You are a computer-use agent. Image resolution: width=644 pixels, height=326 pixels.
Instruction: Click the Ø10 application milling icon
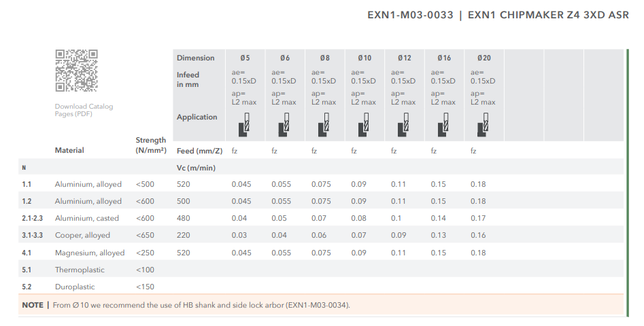click(x=363, y=126)
